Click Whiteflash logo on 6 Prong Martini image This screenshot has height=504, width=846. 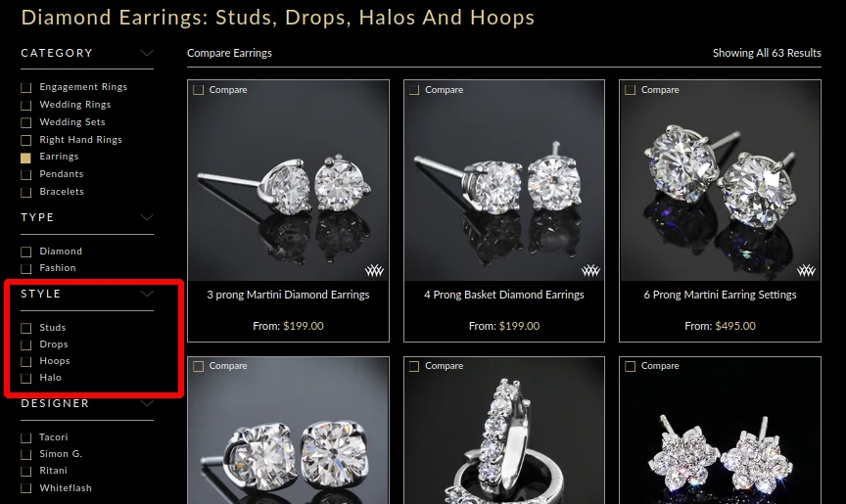[x=806, y=270]
